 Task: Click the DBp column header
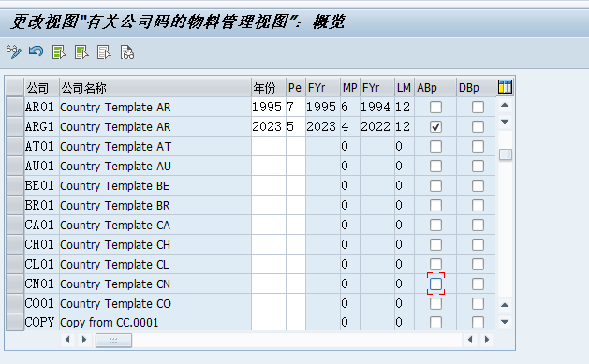(476, 87)
